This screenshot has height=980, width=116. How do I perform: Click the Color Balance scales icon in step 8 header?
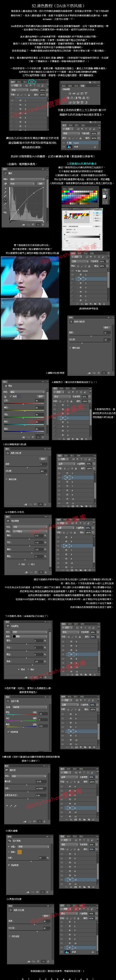pyautogui.click(x=8, y=701)
